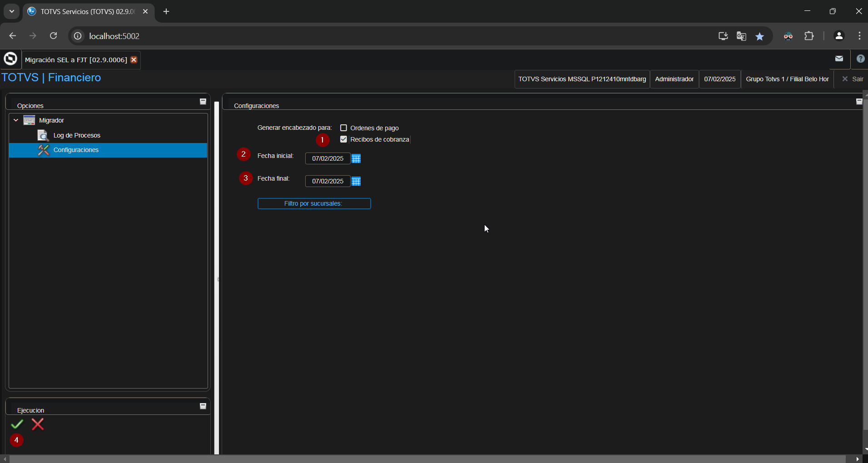Viewport: 868px width, 463px height.
Task: Click Filtro por sucursales button
Action: click(x=314, y=204)
